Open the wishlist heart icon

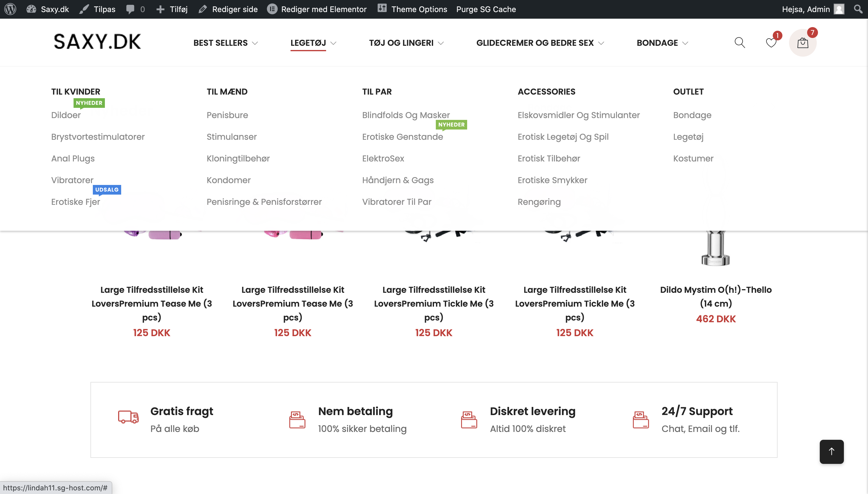pyautogui.click(x=771, y=43)
